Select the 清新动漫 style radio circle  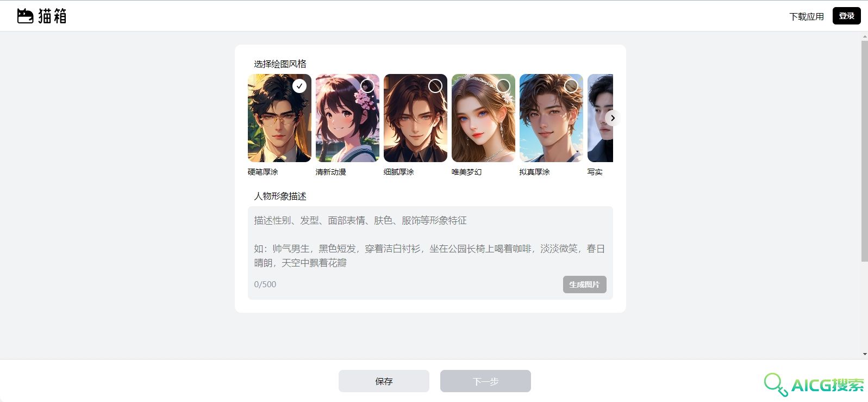(367, 86)
